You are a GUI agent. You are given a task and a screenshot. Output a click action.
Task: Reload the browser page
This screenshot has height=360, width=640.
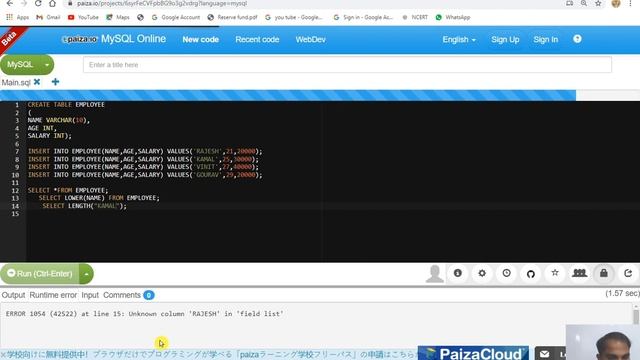point(38,3)
